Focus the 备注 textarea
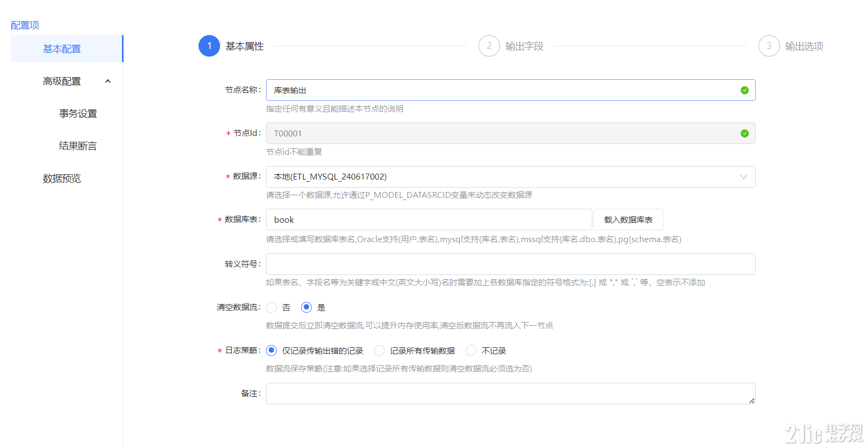The height and width of the screenshot is (447, 868). point(510,394)
